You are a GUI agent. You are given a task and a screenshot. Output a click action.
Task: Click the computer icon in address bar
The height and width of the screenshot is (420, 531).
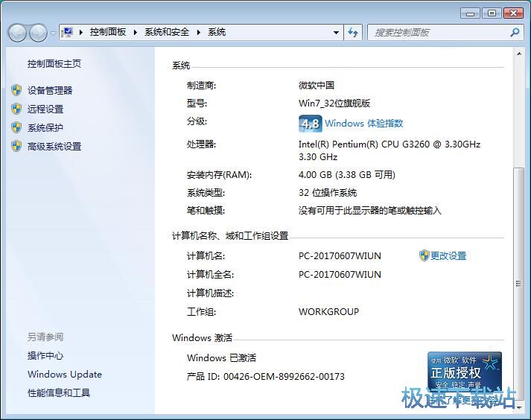(67, 32)
